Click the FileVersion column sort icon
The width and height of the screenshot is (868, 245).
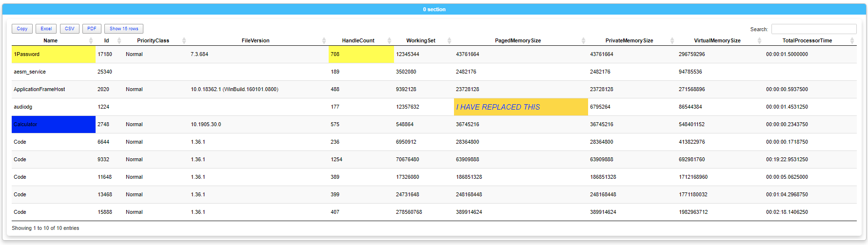(324, 40)
